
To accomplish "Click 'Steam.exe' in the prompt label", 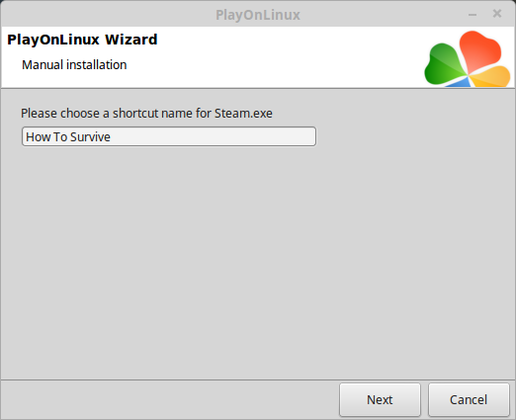I will click(x=243, y=114).
